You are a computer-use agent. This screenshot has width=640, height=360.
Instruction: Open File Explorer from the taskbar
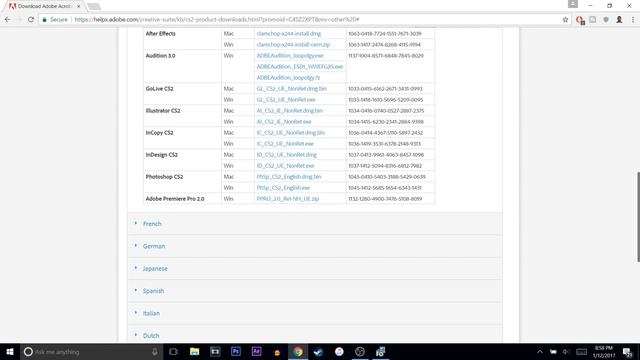point(194,351)
